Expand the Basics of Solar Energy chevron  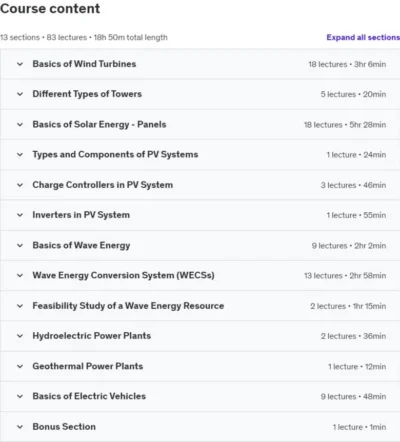click(x=20, y=125)
